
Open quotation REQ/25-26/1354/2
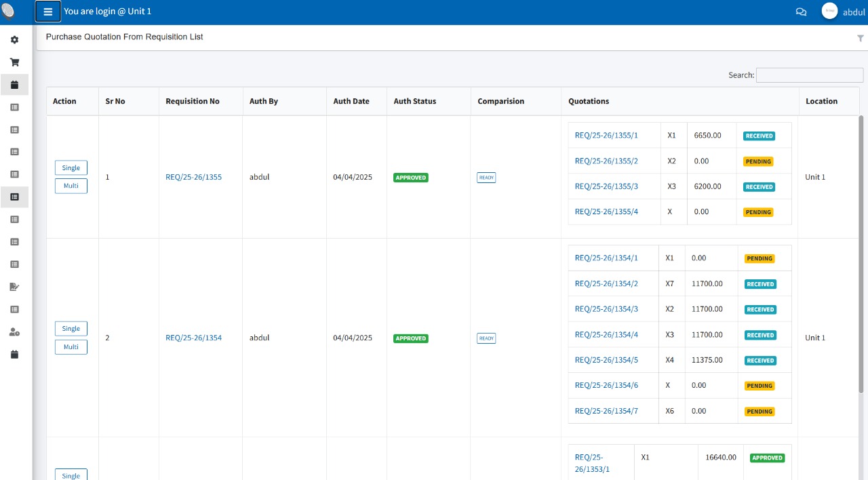pyautogui.click(x=606, y=283)
